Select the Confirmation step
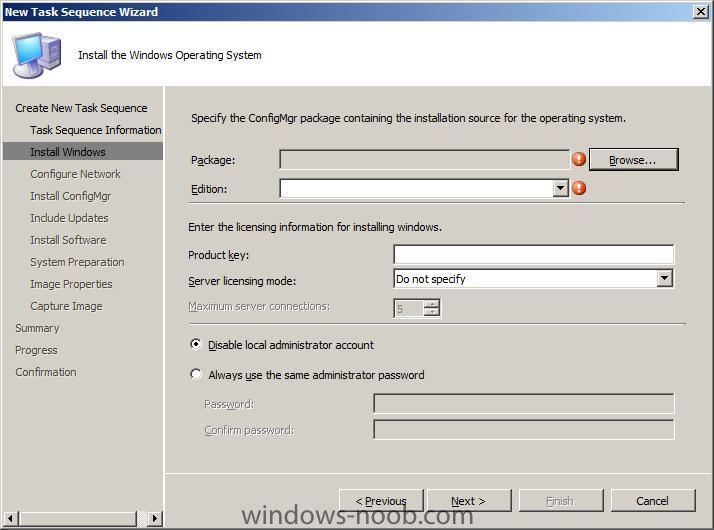 (46, 372)
